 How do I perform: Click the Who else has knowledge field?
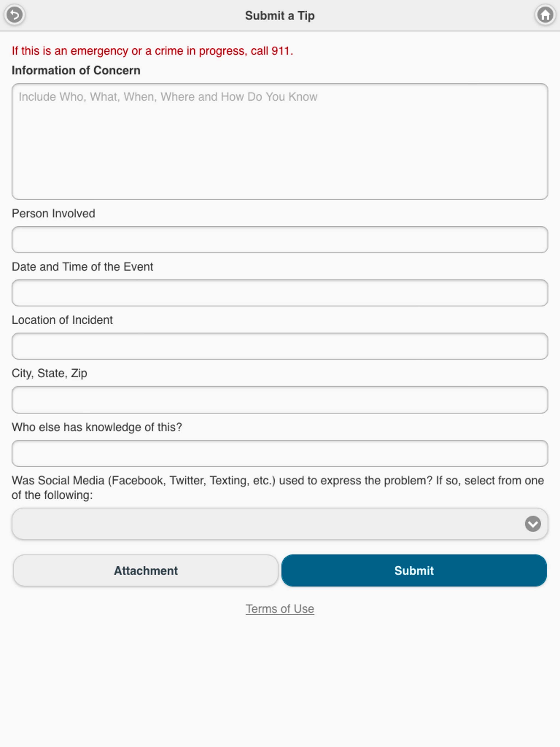280,453
